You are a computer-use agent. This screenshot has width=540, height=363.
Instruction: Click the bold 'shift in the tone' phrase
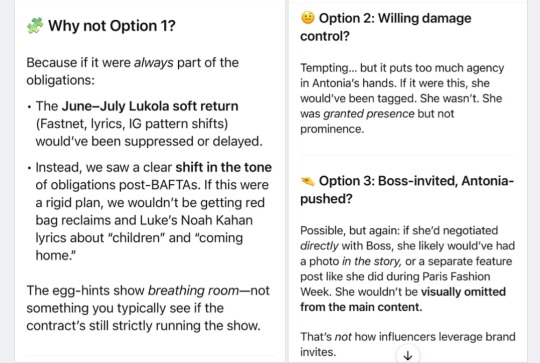[224, 167]
